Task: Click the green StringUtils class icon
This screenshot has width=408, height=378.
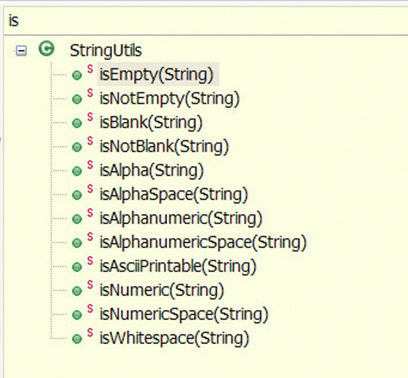Action: [x=46, y=48]
